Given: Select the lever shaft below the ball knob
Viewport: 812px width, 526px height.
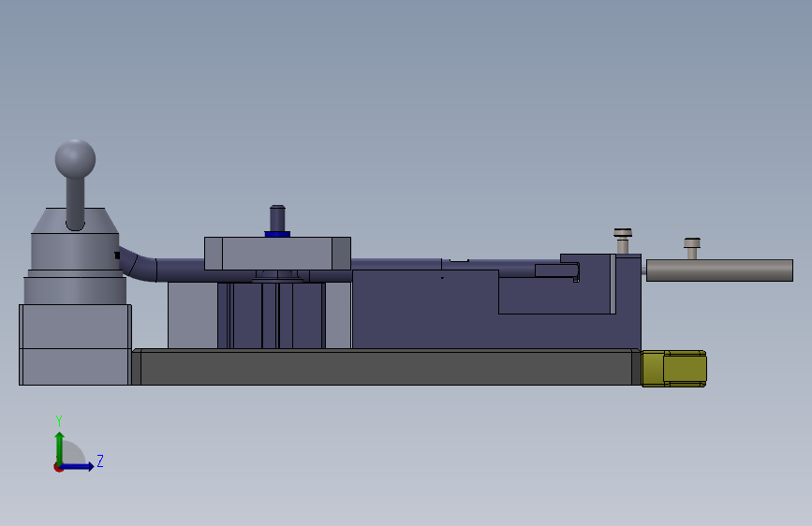Looking at the screenshot, I should [x=75, y=203].
